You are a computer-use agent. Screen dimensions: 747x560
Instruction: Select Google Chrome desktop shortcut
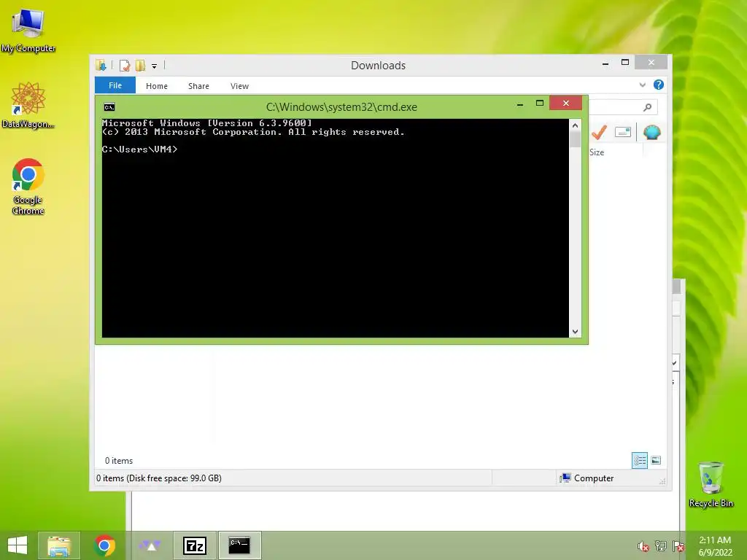coord(28,187)
